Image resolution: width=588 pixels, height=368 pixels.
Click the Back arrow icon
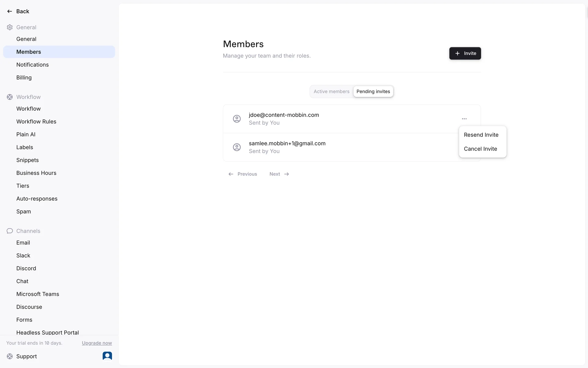(x=9, y=11)
